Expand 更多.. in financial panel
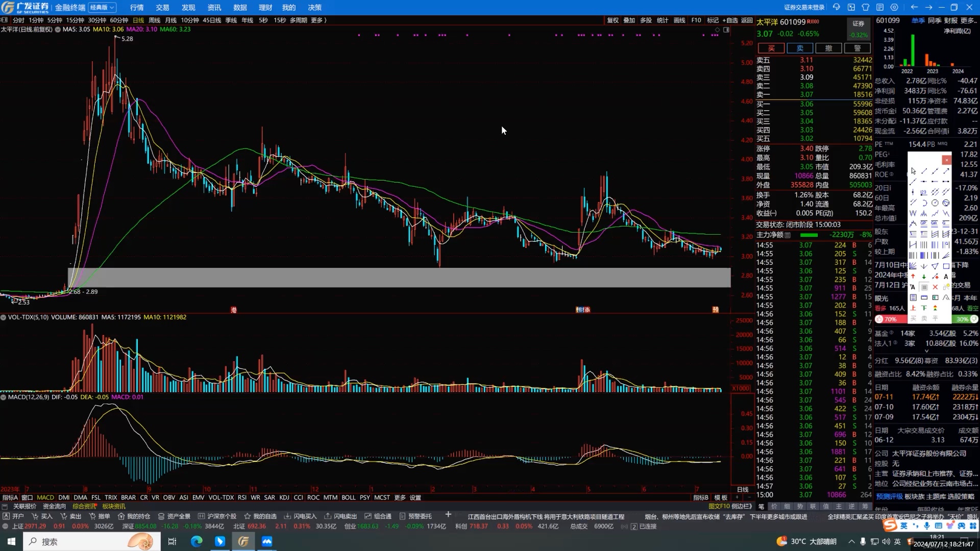The image size is (980, 551). point(969,20)
